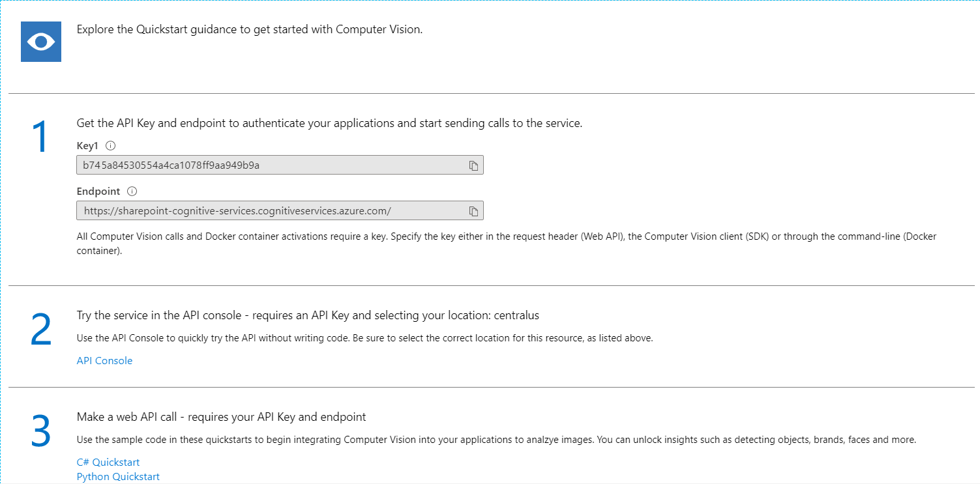980x484 pixels.
Task: Click the info icon beside Endpoint
Action: pos(132,192)
